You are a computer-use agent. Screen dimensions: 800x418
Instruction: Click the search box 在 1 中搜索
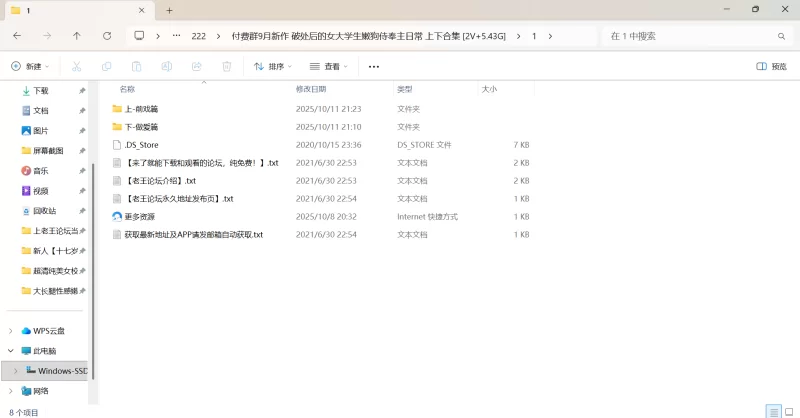tap(690, 35)
